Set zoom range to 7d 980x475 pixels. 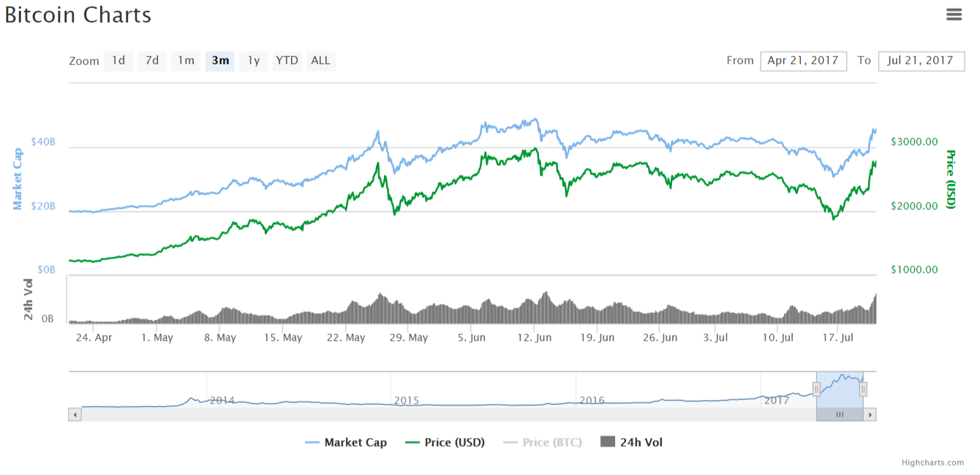[152, 61]
